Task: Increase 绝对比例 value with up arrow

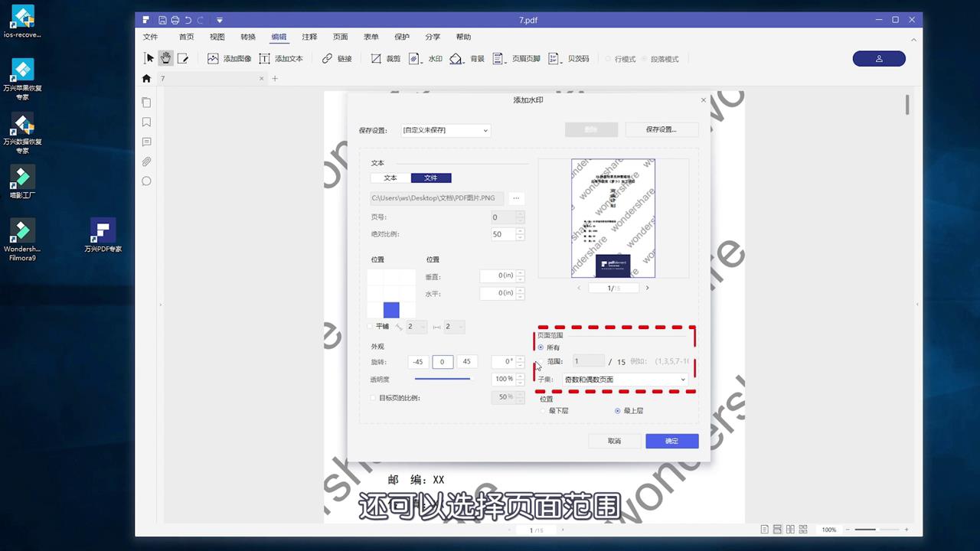Action: [521, 231]
